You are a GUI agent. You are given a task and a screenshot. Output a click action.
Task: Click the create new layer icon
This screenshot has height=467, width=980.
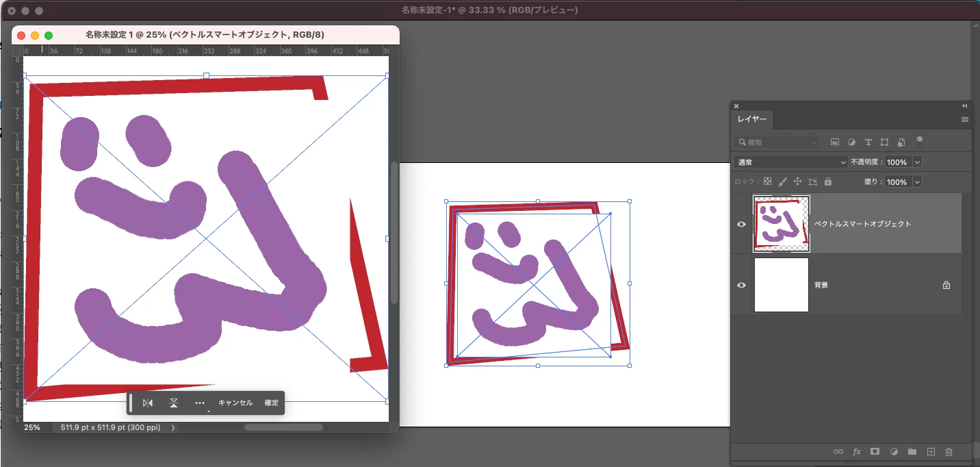(931, 452)
